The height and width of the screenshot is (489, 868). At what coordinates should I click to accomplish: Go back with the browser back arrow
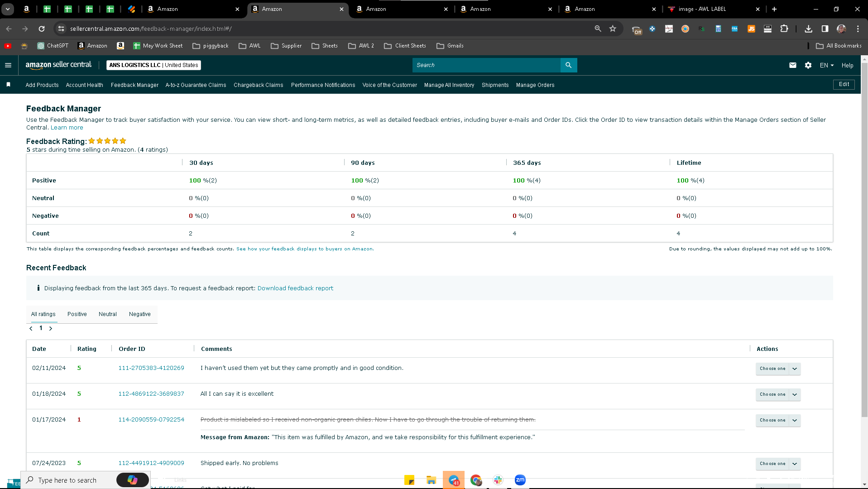(9, 29)
